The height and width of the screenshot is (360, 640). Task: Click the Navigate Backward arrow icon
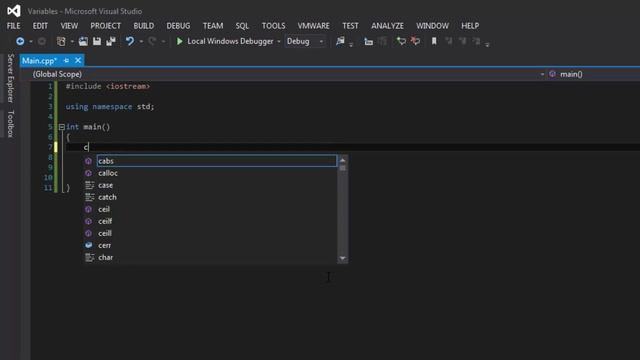click(20, 41)
